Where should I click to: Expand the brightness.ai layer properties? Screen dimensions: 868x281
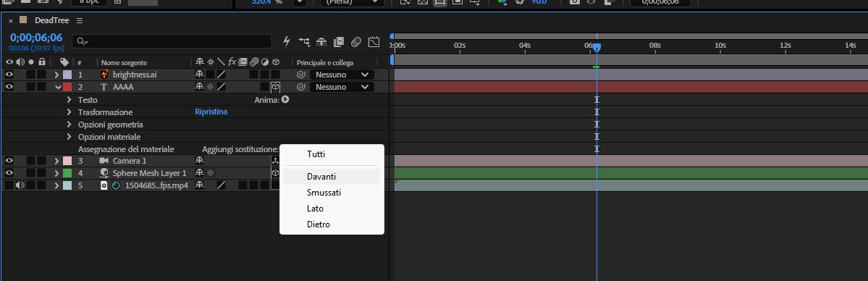pyautogui.click(x=57, y=75)
